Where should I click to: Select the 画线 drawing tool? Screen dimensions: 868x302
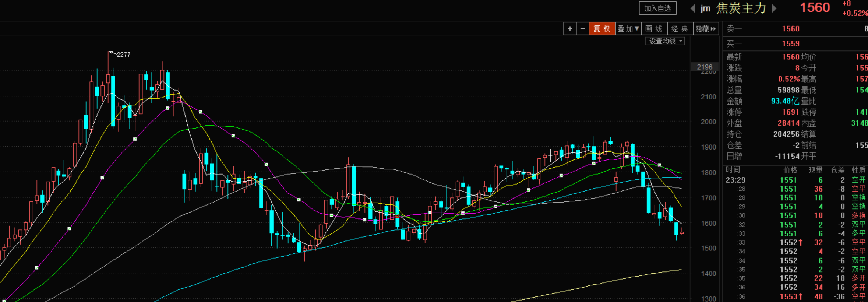[x=654, y=29]
